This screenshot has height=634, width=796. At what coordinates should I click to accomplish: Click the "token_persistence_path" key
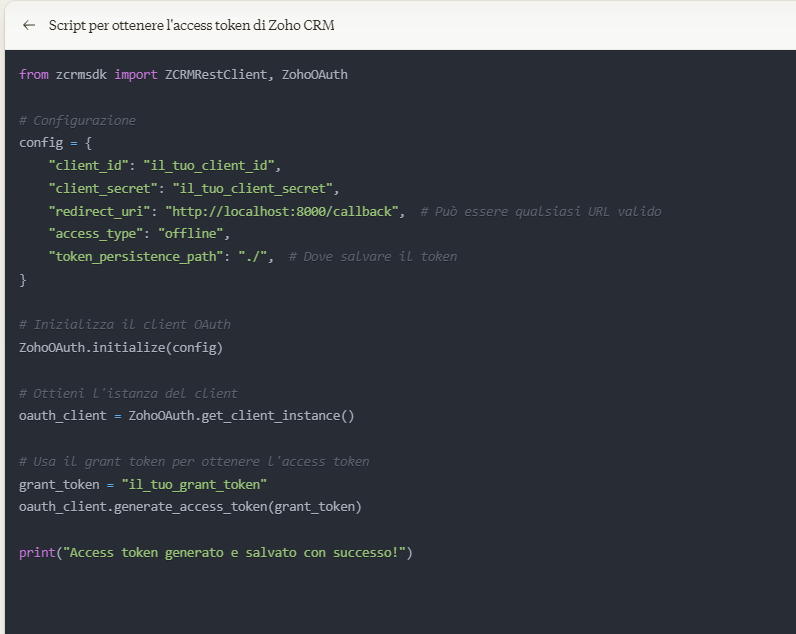coord(136,257)
